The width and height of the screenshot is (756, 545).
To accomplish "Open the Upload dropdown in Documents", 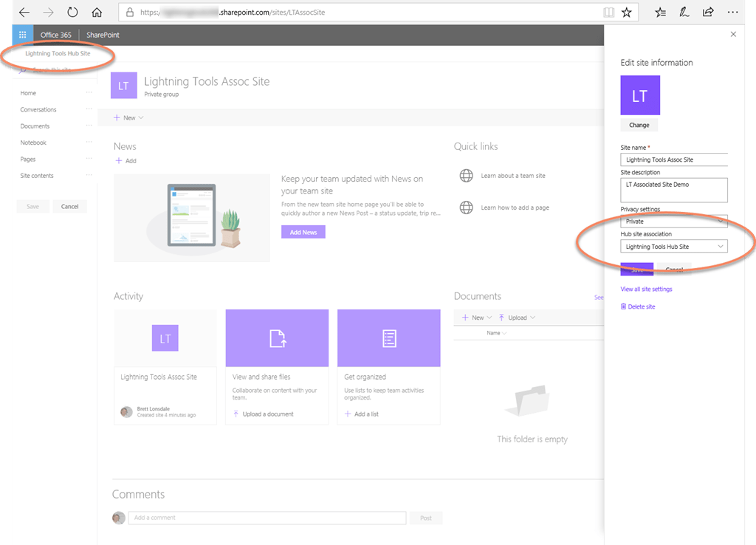I will click(x=518, y=317).
